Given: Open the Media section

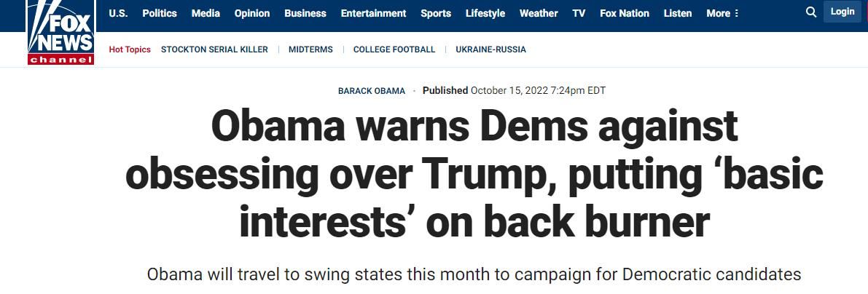Looking at the screenshot, I should coord(206,13).
